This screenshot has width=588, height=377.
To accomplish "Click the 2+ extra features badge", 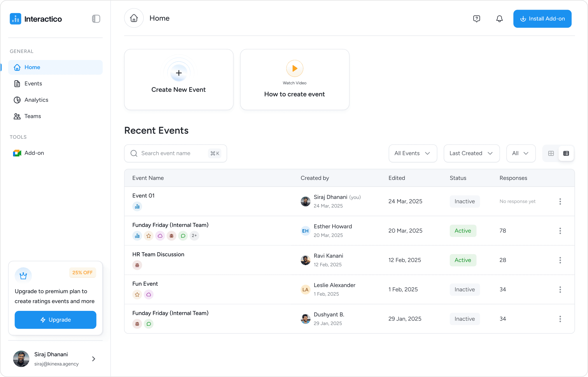I will click(194, 236).
